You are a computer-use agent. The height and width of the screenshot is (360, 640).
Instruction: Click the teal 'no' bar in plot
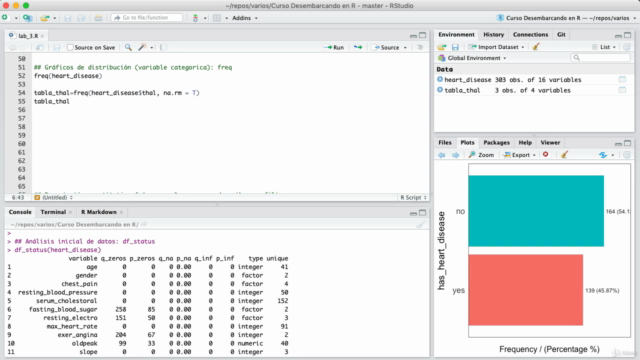click(x=536, y=211)
